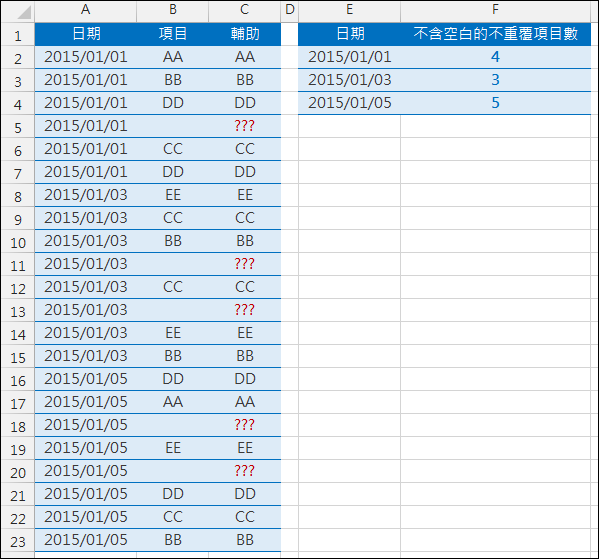Click header cell 輔助 in column C

point(244,34)
